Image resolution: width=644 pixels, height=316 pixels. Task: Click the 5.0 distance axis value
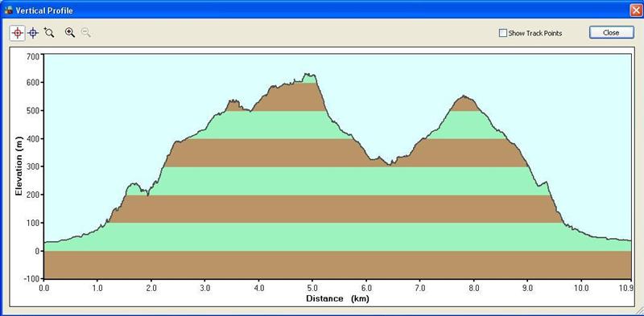click(312, 288)
